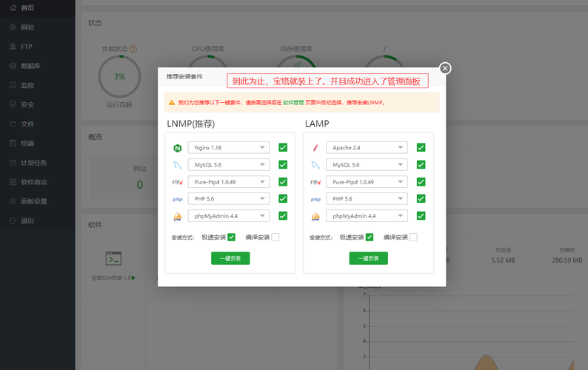Click the 网站 count 0

coord(139,184)
